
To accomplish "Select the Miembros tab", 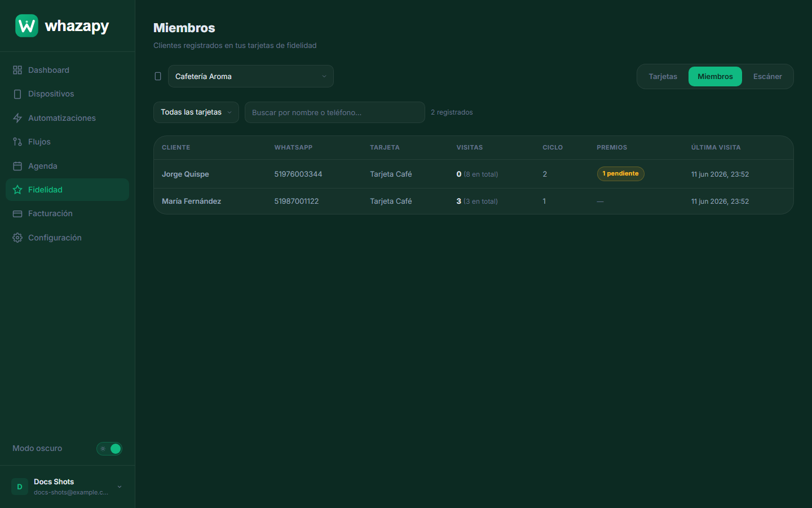I will 715,76.
